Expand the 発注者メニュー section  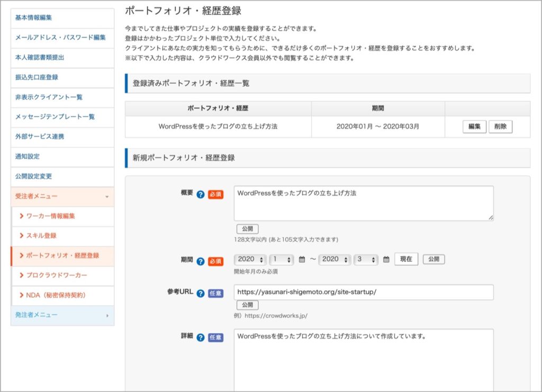click(x=62, y=315)
